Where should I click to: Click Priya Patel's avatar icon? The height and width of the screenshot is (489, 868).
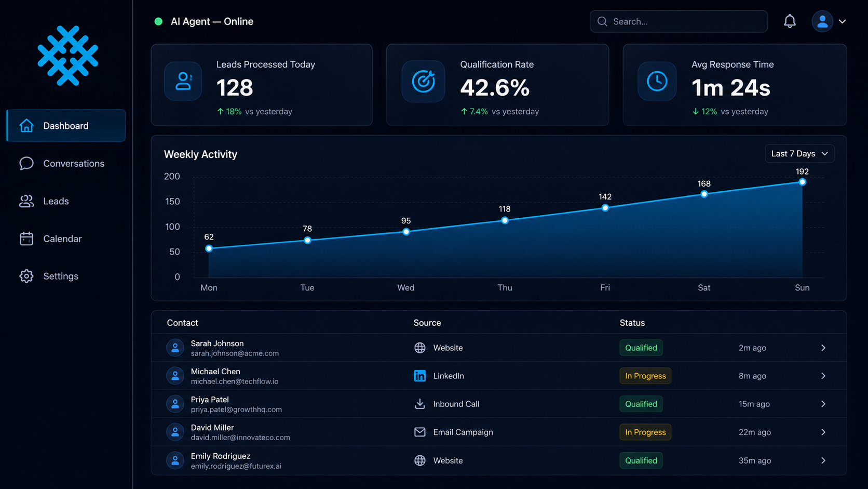(175, 404)
